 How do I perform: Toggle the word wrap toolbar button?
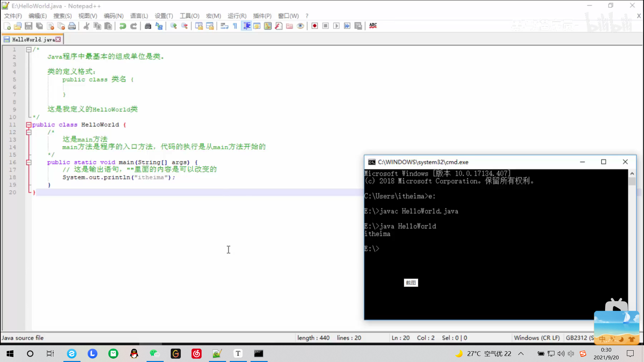pos(224,26)
